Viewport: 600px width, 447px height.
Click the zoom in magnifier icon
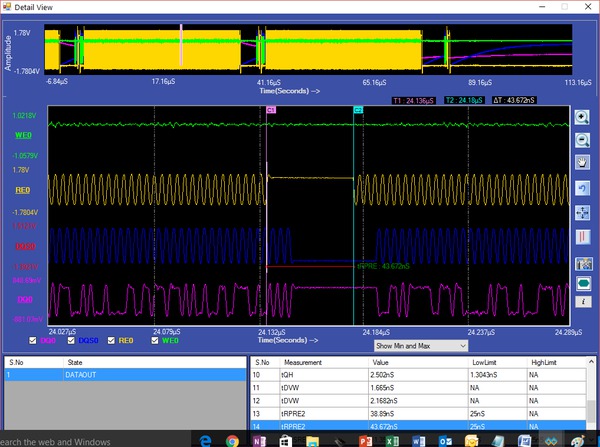coord(583,117)
